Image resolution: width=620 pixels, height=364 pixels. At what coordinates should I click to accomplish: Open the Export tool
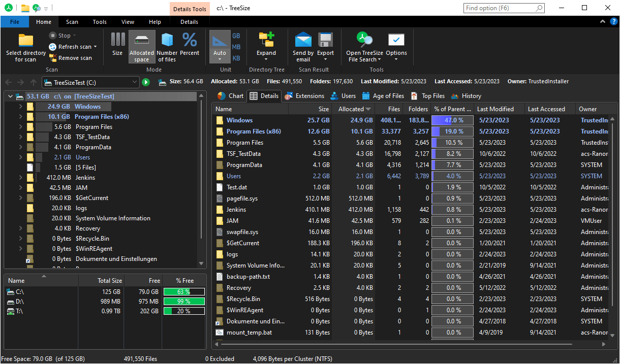(325, 47)
